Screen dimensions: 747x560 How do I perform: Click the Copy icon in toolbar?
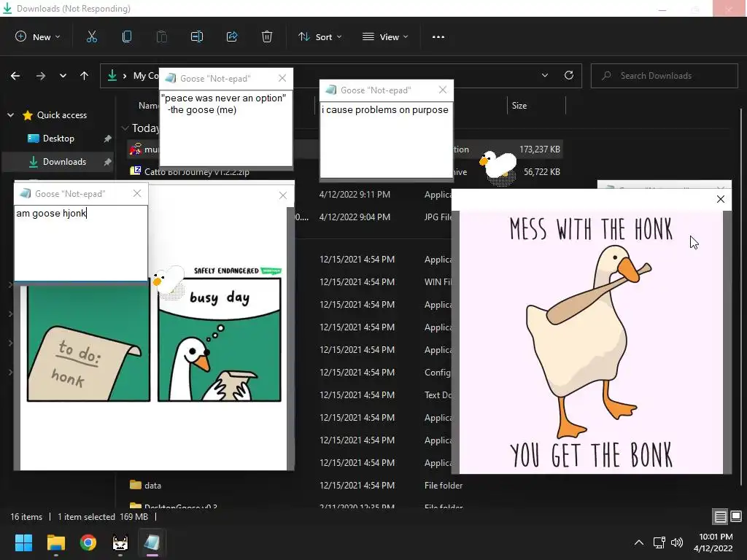tap(127, 36)
